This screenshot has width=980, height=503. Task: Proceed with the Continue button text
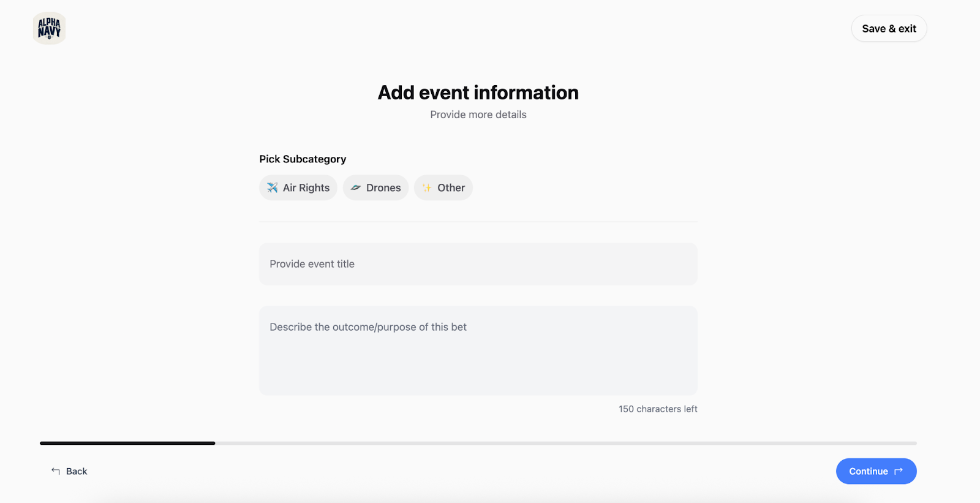tap(868, 471)
